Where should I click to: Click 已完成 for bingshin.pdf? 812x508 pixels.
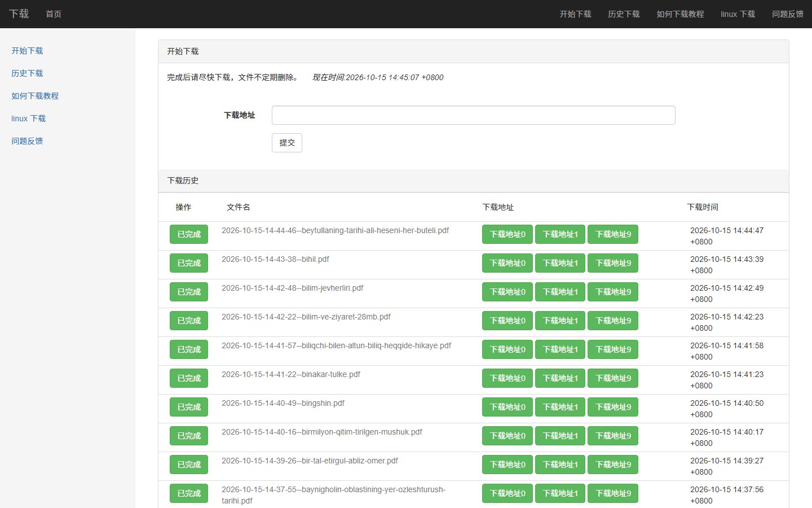189,407
